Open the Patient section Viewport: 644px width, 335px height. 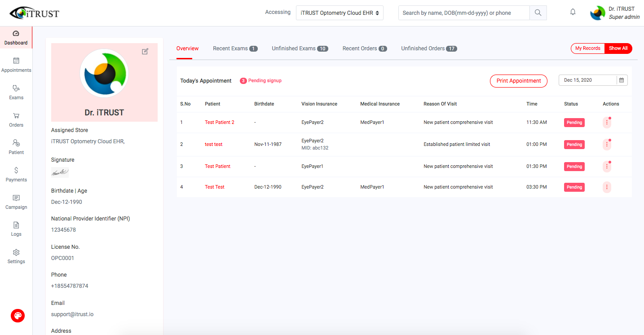pyautogui.click(x=16, y=148)
